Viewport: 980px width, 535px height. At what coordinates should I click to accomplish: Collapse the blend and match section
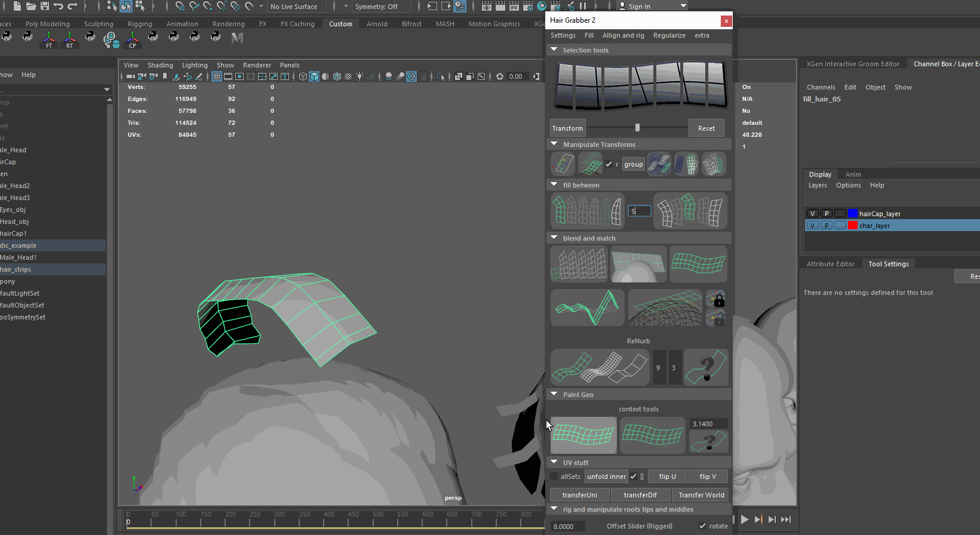coord(554,238)
